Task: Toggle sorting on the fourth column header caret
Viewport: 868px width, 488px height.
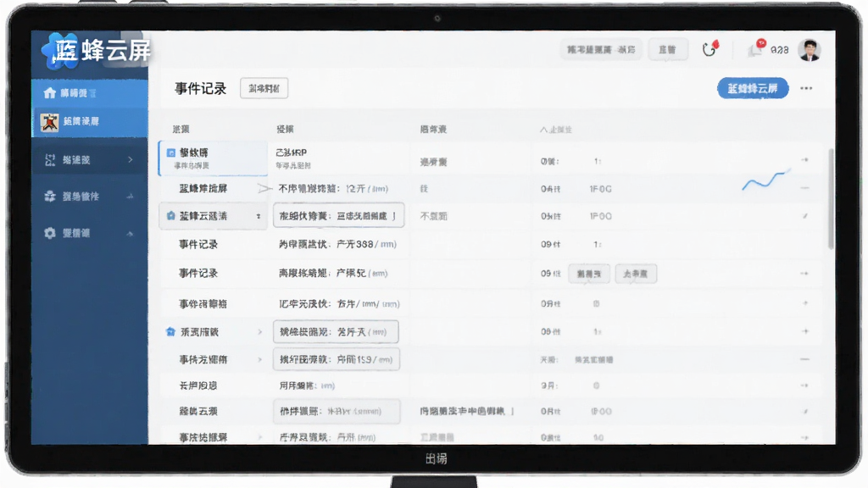Action: click(x=543, y=130)
